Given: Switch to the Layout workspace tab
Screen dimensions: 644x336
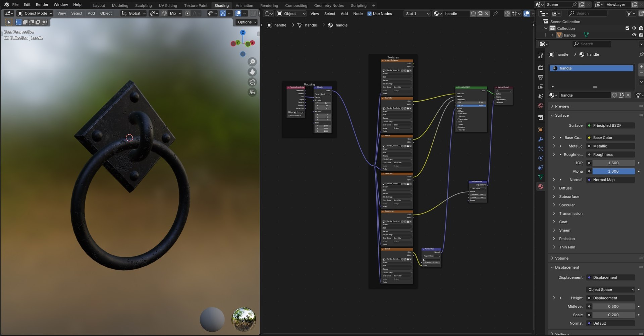Looking at the screenshot, I should (99, 5).
